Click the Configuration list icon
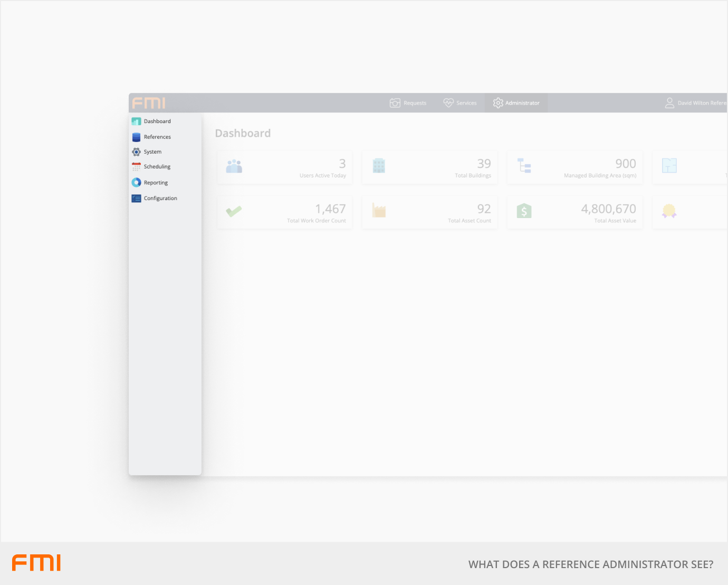This screenshot has height=585, width=728. tap(136, 199)
